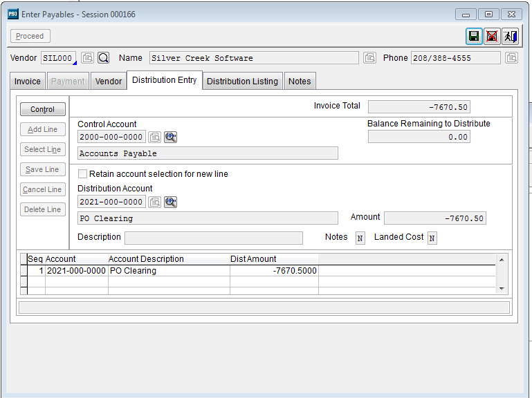Click lookup icon next to Distribution Account

(171, 202)
